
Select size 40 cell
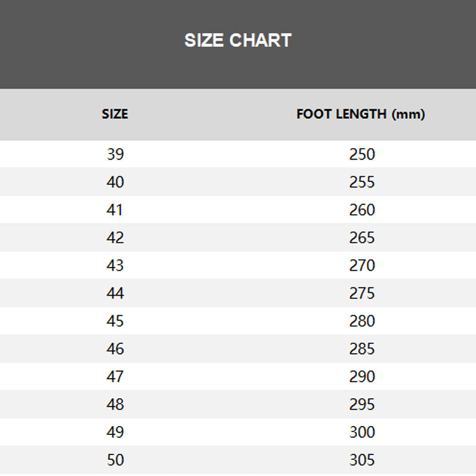pyautogui.click(x=115, y=182)
